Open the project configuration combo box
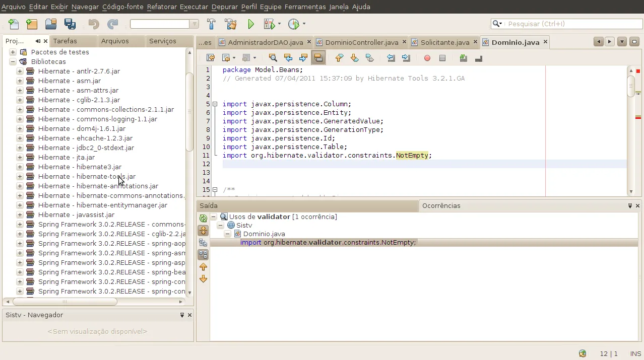Screen dimensions: 644x360 [164, 24]
